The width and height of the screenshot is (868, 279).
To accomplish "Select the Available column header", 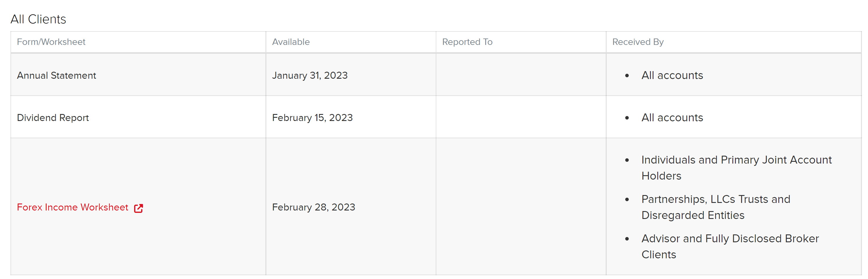I will tap(291, 42).
